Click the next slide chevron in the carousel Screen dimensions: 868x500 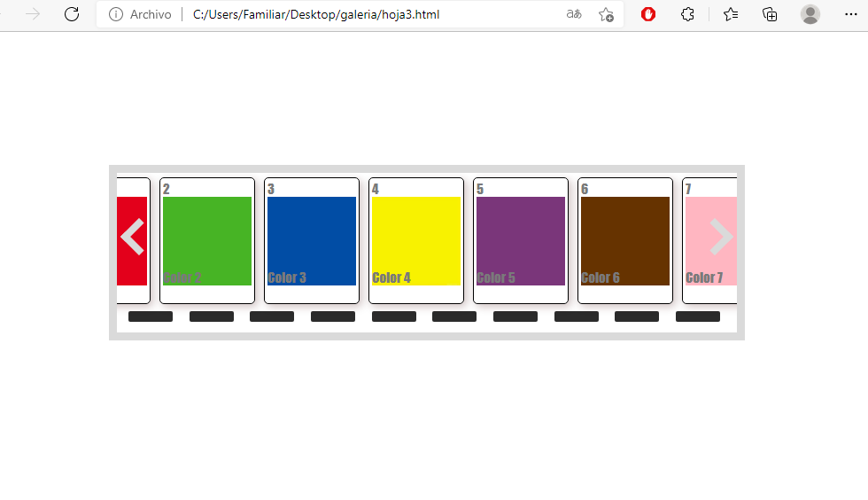coord(721,237)
